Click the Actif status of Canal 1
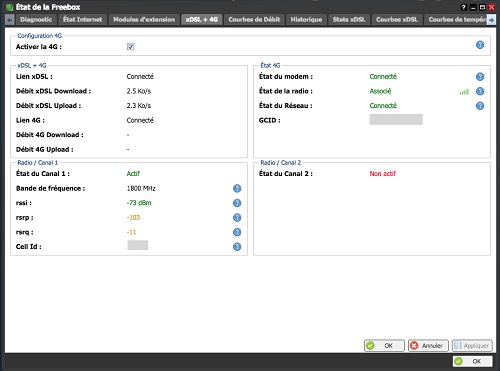 tap(133, 174)
